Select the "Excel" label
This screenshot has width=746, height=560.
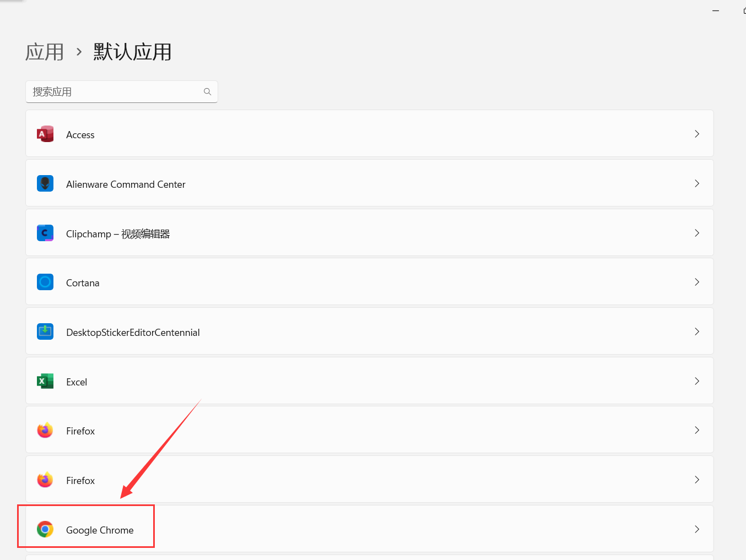point(77,382)
